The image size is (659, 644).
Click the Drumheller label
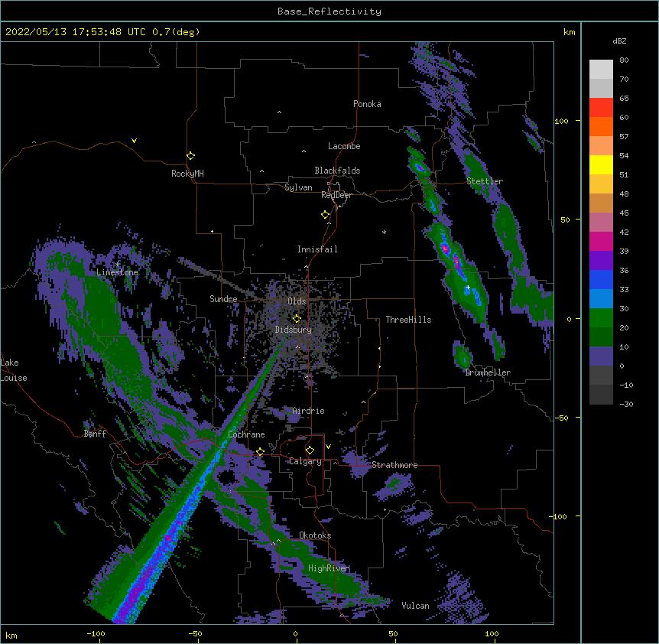tap(488, 372)
